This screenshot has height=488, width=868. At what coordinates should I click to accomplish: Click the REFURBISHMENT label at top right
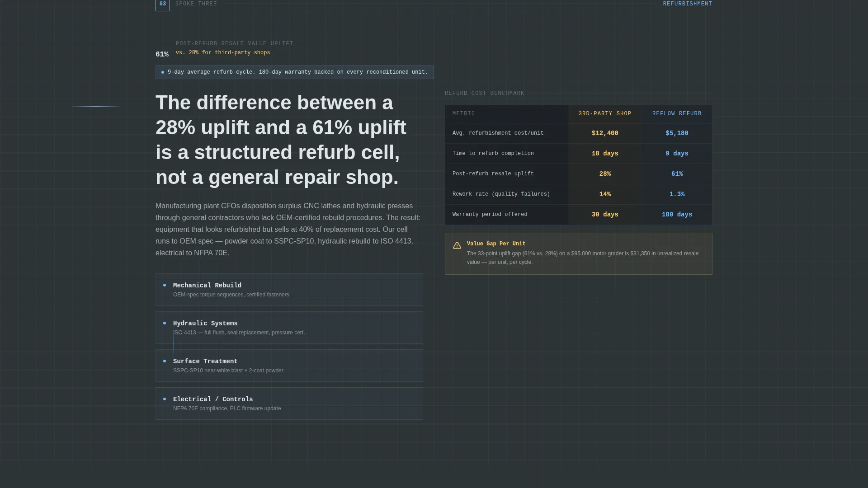687,4
